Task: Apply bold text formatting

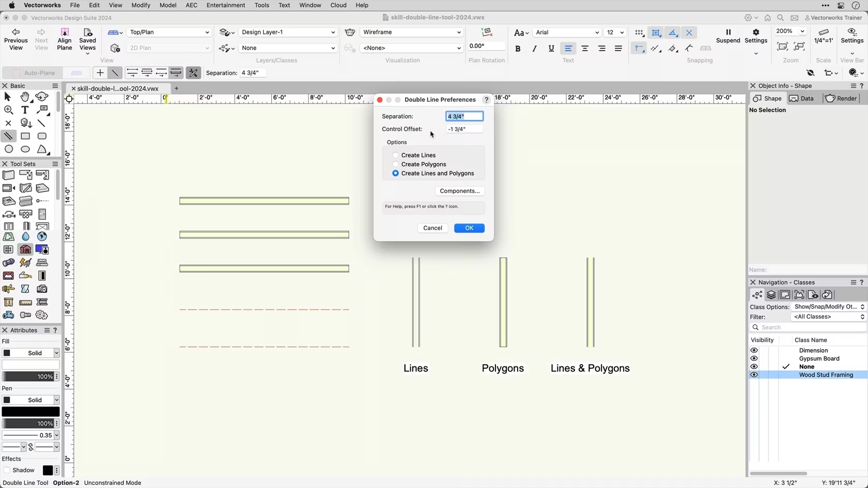Action: click(x=518, y=49)
